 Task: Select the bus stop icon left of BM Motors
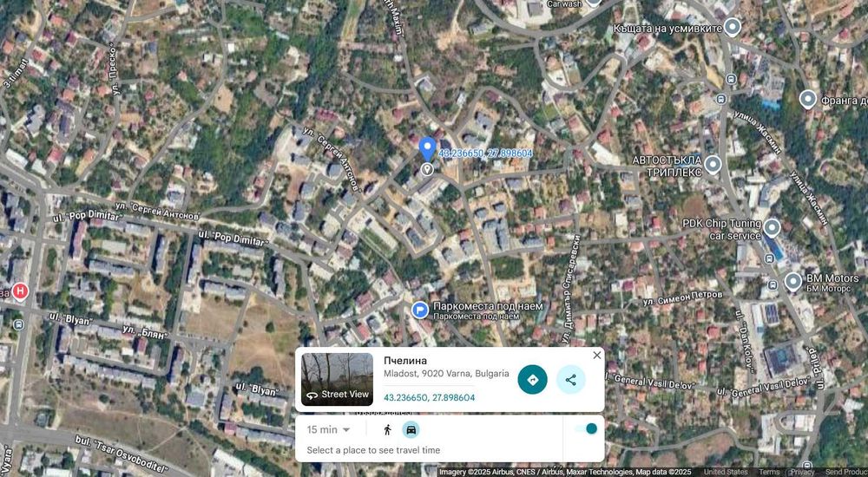(x=773, y=285)
